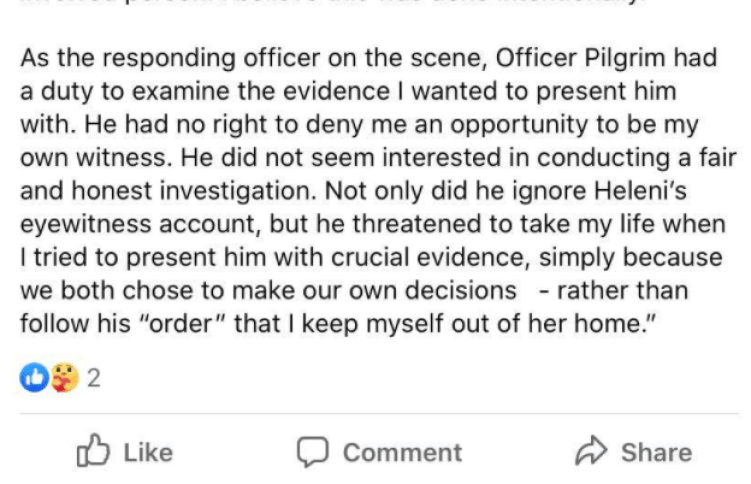
Task: Select the line starting "As the responding officer"
Action: pos(369,58)
